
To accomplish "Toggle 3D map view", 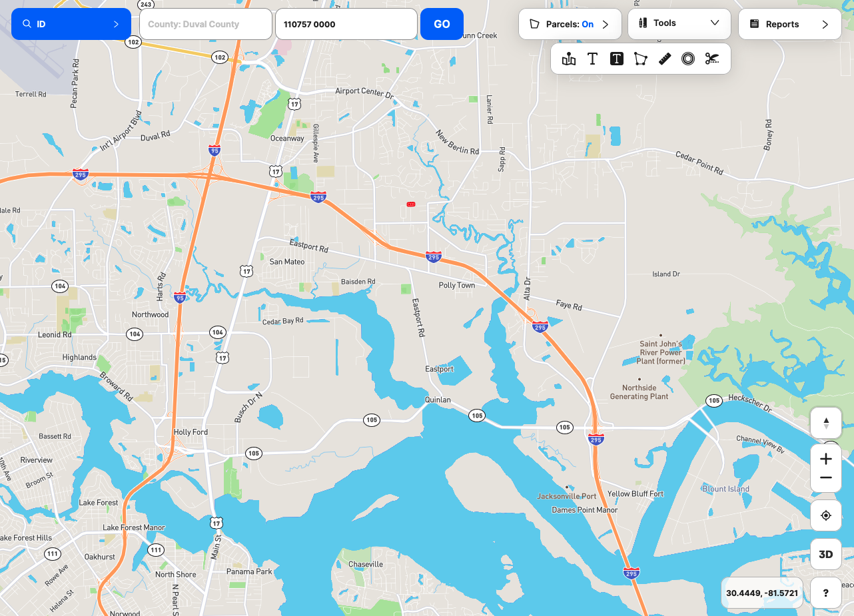I will point(826,554).
